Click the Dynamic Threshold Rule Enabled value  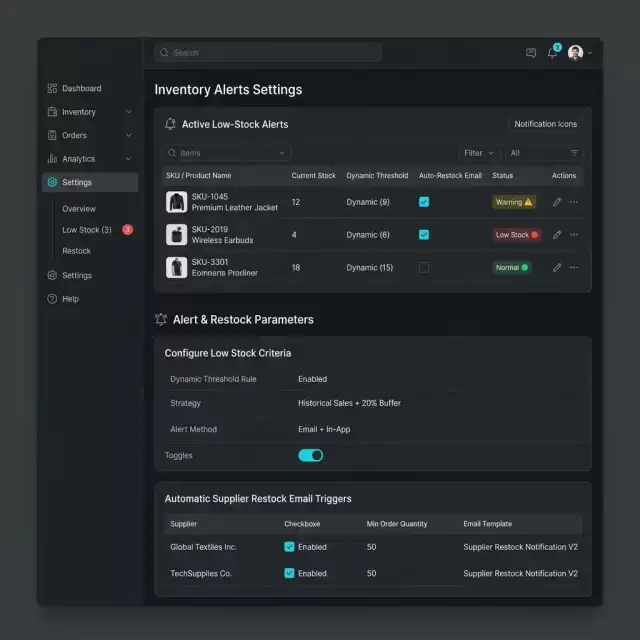click(x=313, y=379)
